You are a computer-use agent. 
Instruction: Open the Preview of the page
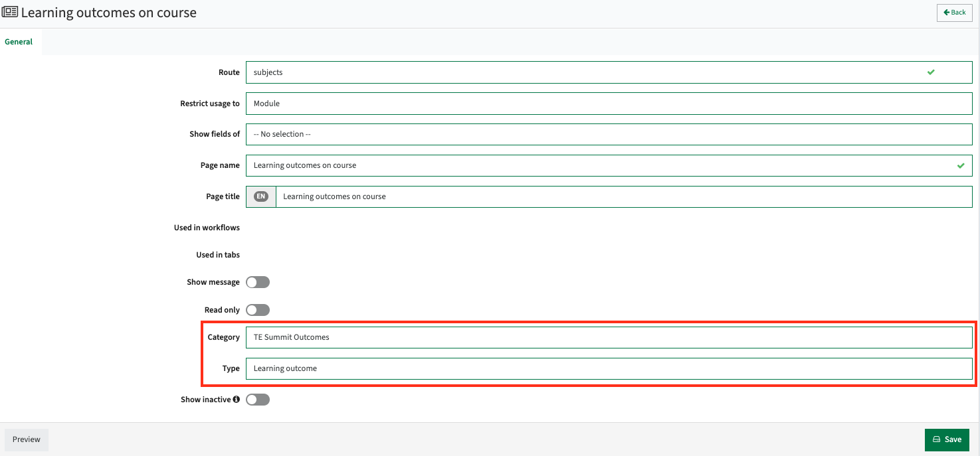[27, 439]
